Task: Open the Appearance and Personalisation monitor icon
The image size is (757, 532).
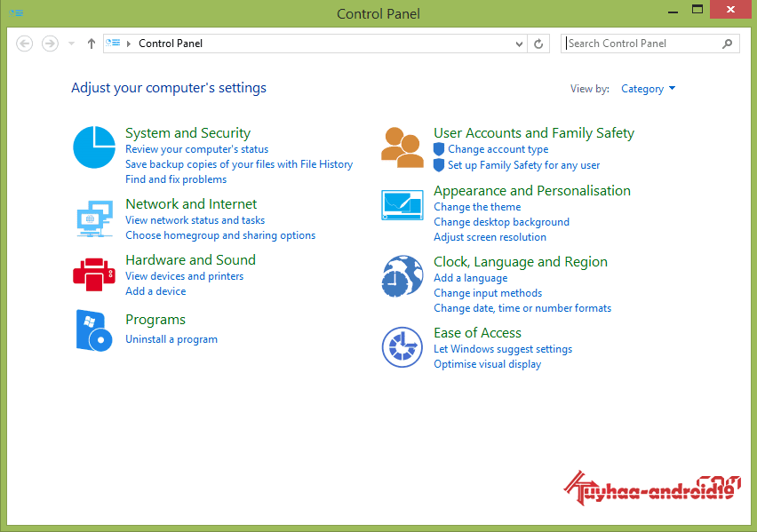Action: click(402, 204)
